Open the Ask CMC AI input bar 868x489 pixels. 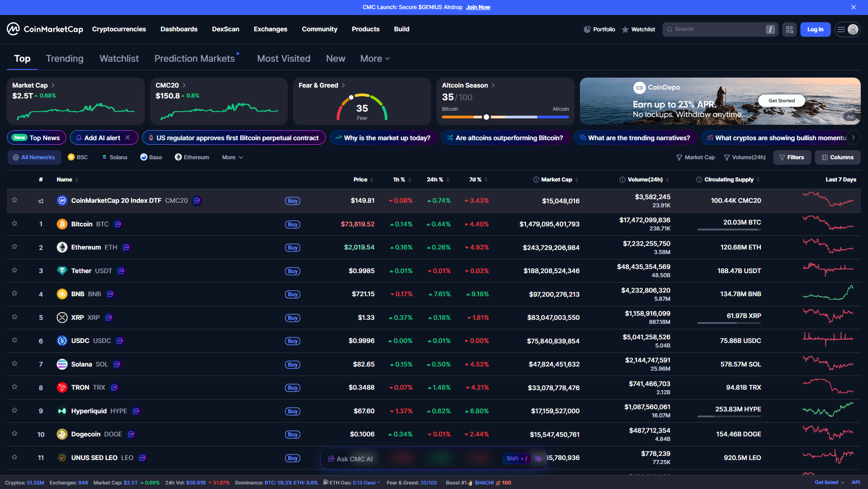433,459
